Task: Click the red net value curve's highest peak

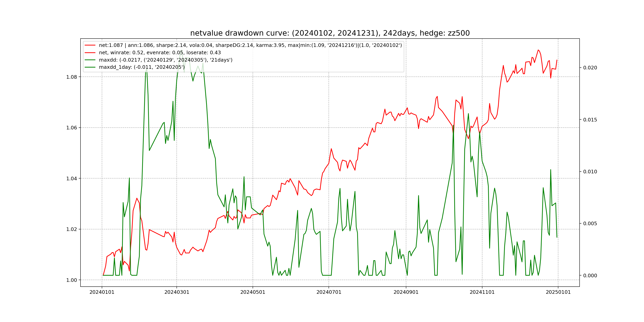Action: point(538,50)
